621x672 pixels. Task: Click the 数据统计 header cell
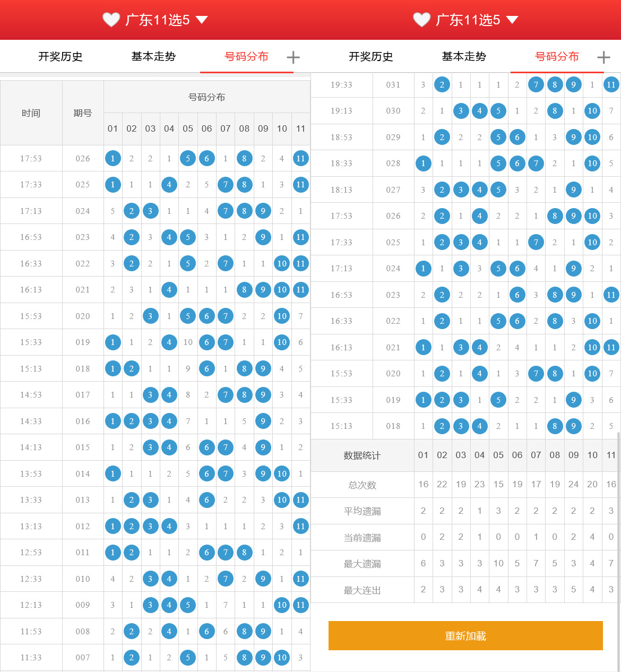pos(363,455)
